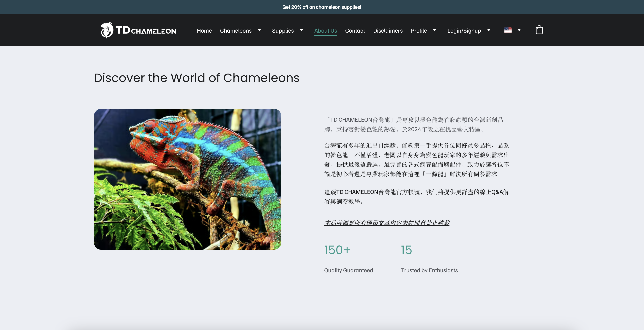The height and width of the screenshot is (330, 644).
Task: Click the underlined copyright notice text
Action: [x=386, y=223]
